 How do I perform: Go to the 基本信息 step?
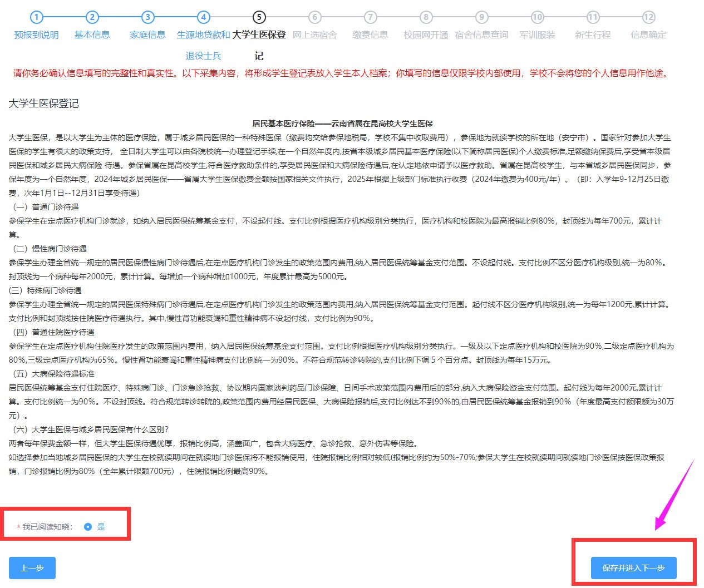pyautogui.click(x=92, y=34)
